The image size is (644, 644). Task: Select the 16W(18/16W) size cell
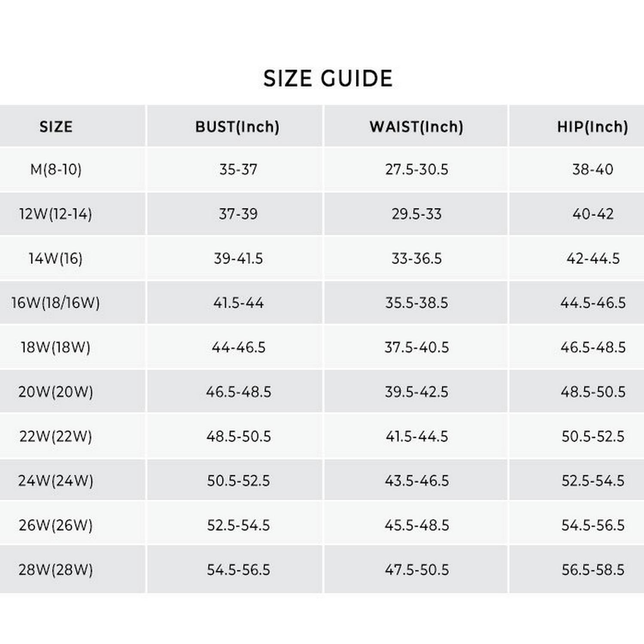click(x=56, y=303)
